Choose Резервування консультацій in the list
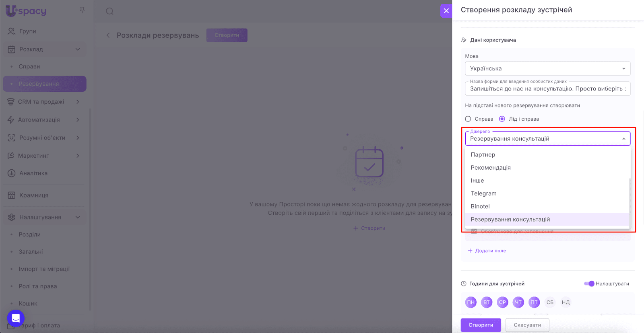The width and height of the screenshot is (644, 333). pos(547,219)
